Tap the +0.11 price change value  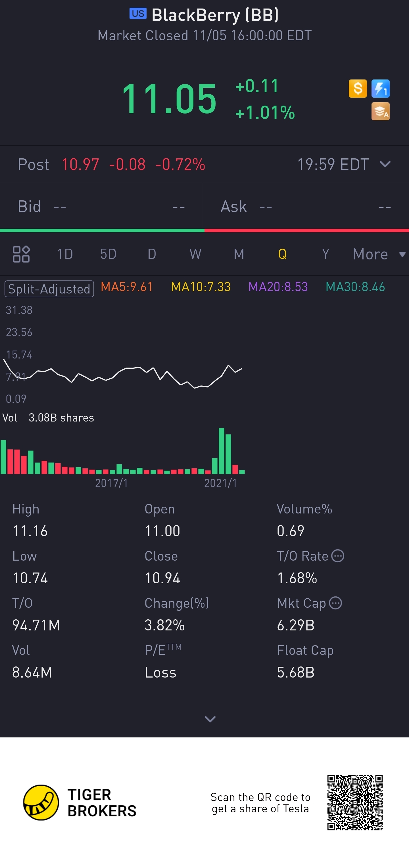point(257,86)
